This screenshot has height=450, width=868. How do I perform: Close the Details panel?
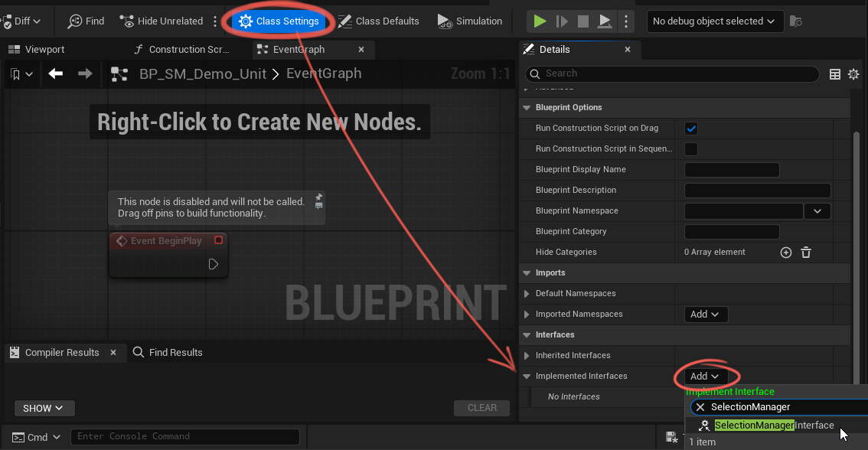click(628, 50)
